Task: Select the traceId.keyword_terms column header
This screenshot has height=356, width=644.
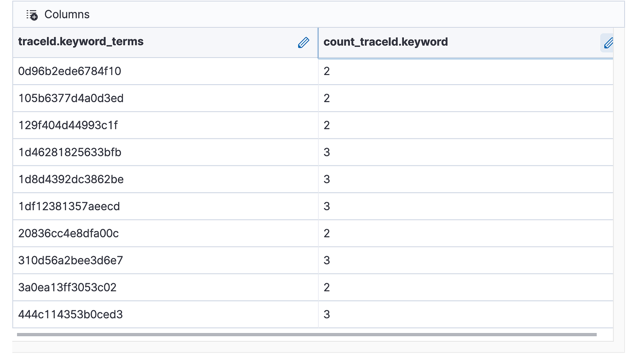Action: [x=81, y=42]
